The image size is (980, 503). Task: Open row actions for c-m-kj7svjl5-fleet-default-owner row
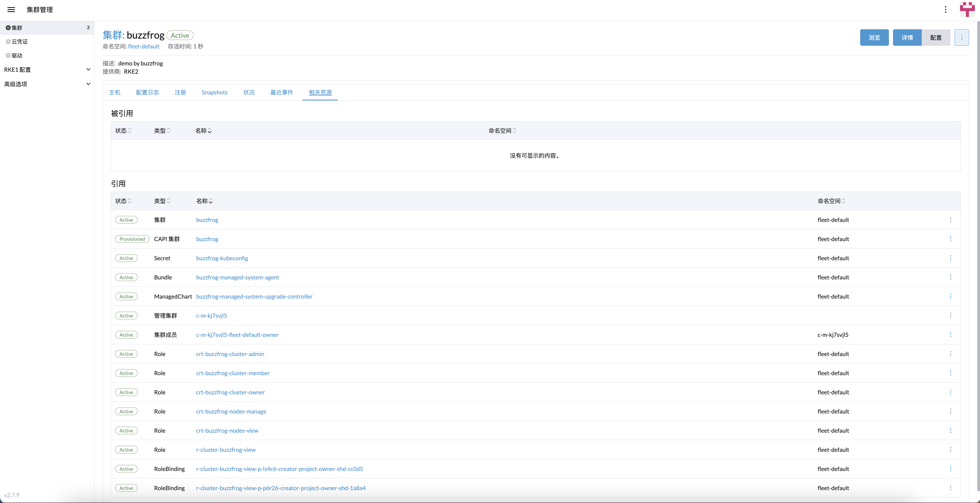coord(950,334)
